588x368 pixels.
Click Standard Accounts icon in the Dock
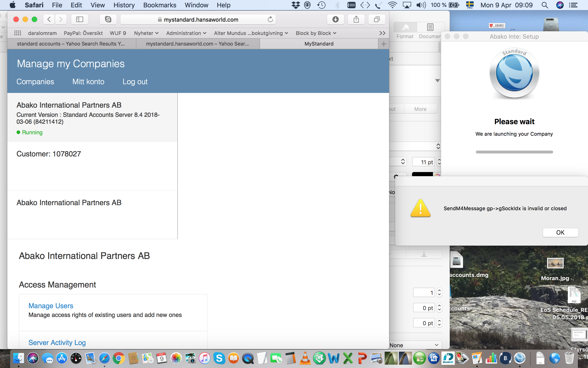[x=520, y=358]
